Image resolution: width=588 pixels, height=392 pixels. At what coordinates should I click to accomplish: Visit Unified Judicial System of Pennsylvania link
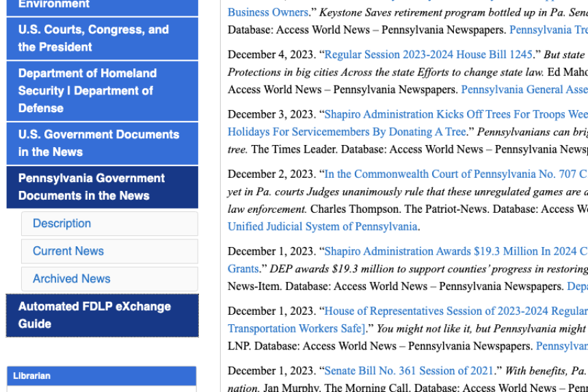tap(323, 226)
